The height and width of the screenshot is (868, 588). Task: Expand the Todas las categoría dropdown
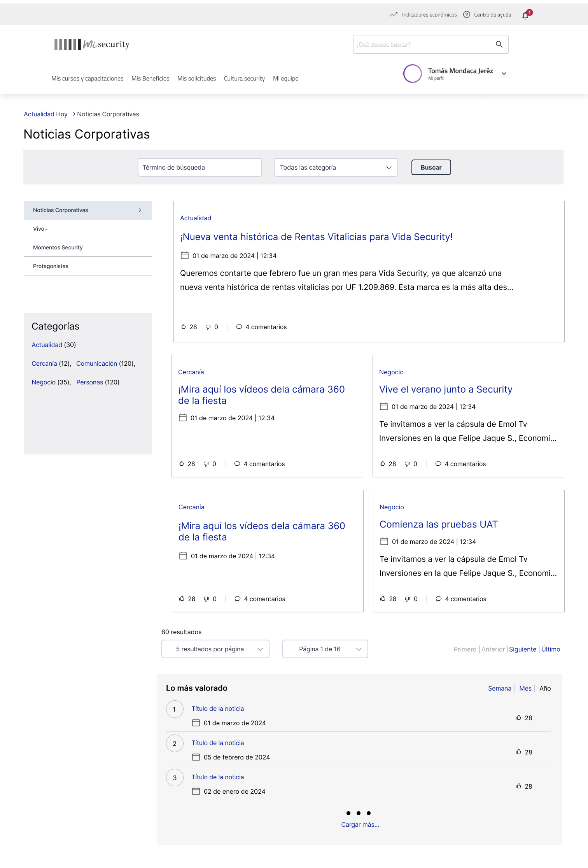pos(336,167)
